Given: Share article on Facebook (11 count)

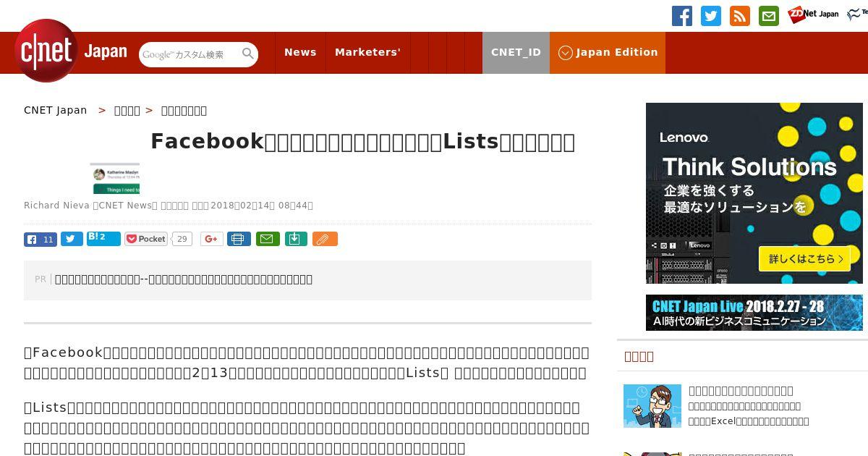Looking at the screenshot, I should [x=41, y=239].
